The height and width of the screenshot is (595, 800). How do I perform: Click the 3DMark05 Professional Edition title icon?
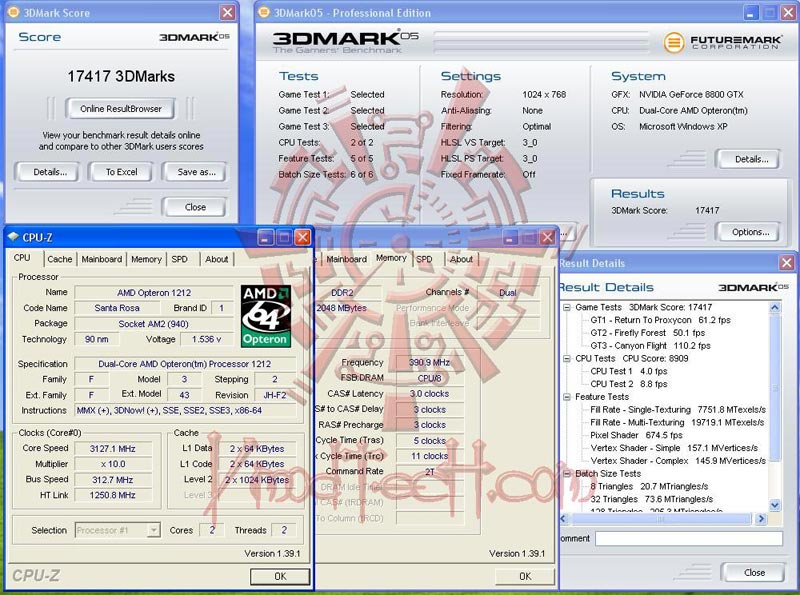[x=264, y=12]
